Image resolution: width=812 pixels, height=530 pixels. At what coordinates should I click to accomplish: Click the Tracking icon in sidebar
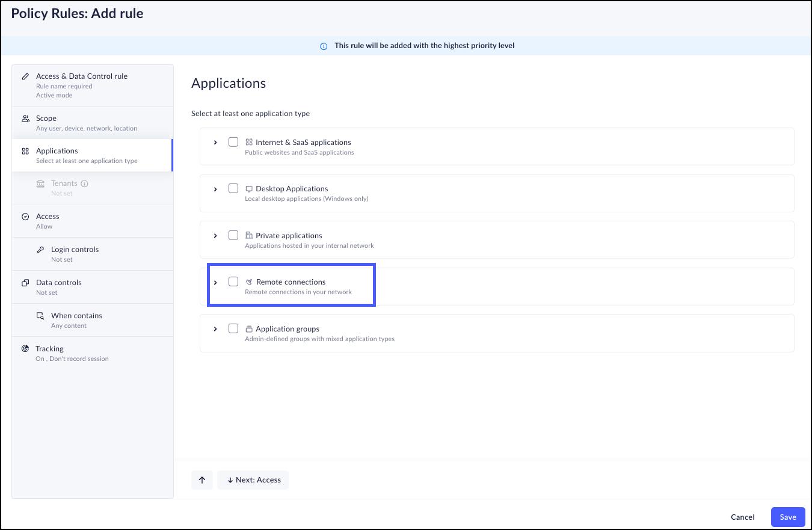coord(25,349)
